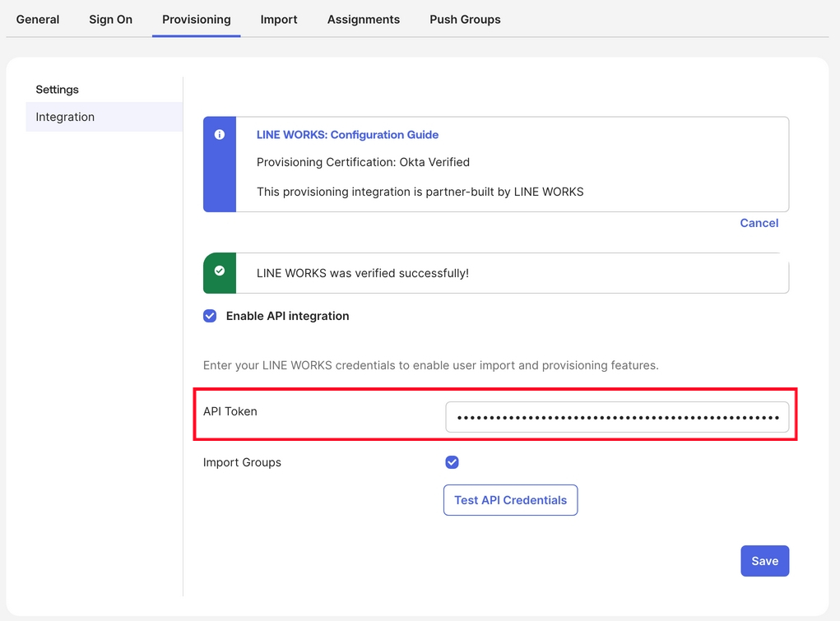The width and height of the screenshot is (840, 621).
Task: Select the Provisioning tab
Action: point(196,19)
